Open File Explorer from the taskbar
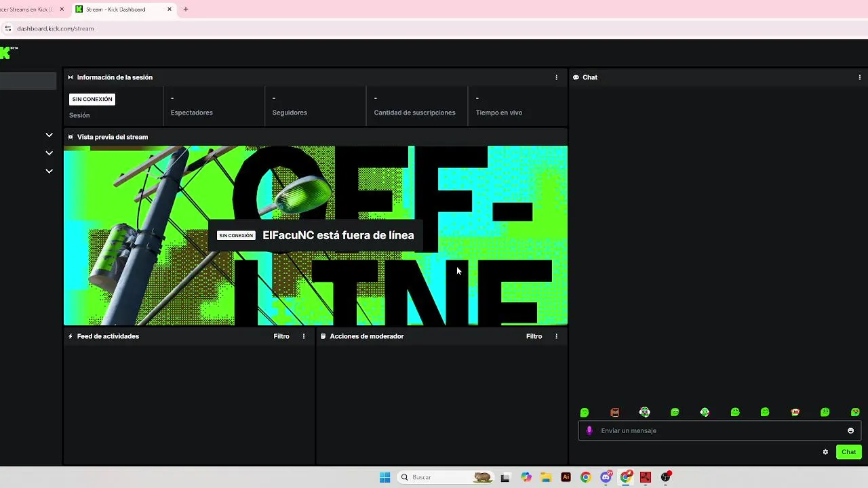 coord(546,477)
